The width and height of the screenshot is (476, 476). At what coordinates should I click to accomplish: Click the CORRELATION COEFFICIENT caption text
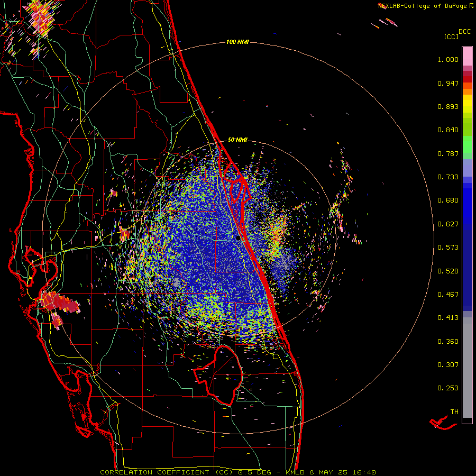[x=154, y=472]
